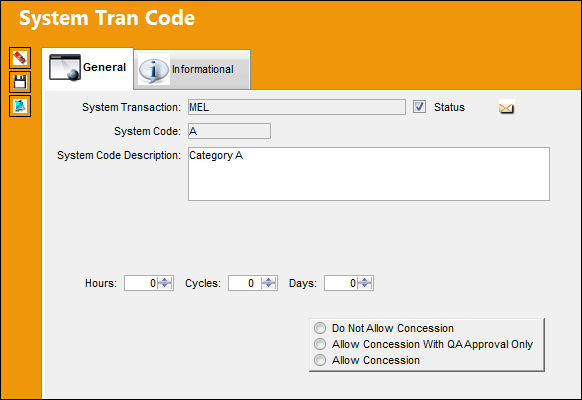The image size is (582, 400).
Task: Decrease the Hours value with down arrow
Action: 165,286
